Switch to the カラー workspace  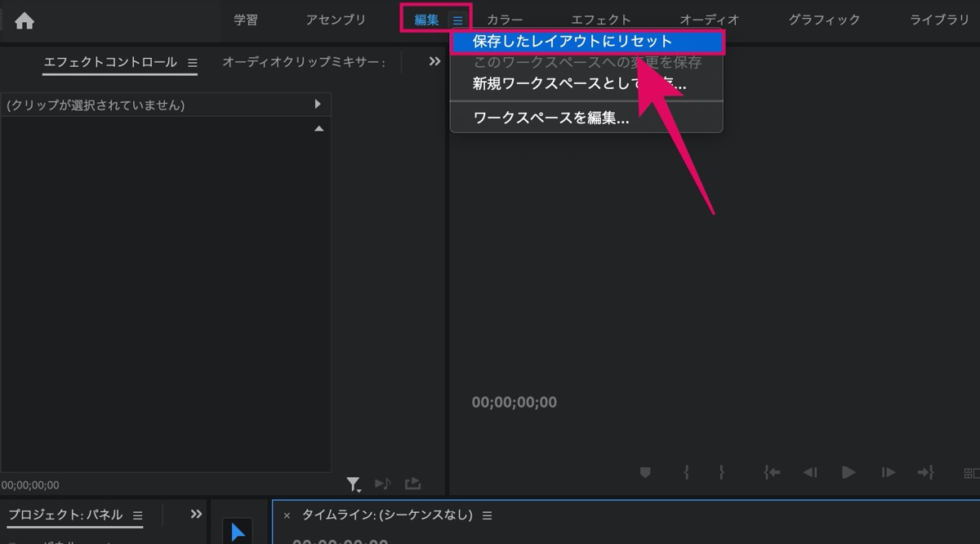(505, 20)
